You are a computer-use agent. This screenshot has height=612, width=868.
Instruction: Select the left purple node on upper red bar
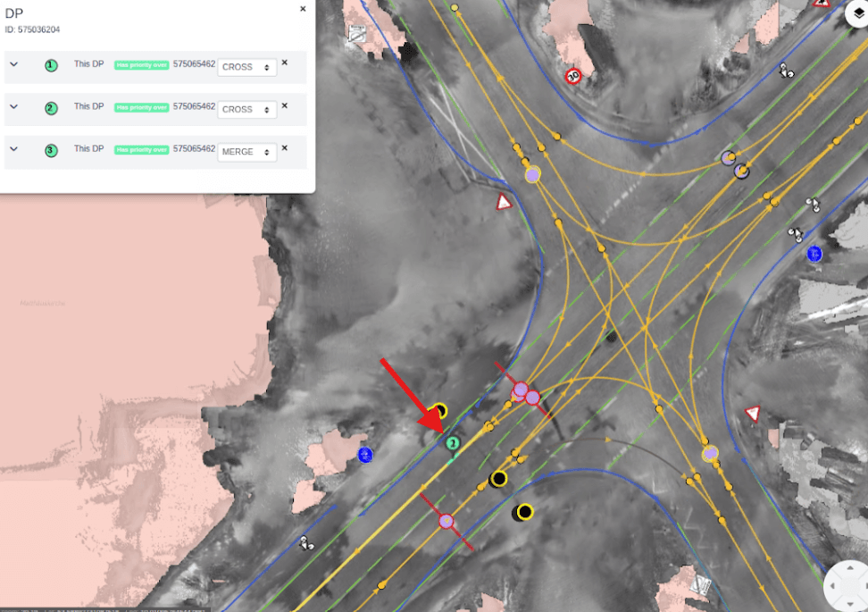[520, 390]
